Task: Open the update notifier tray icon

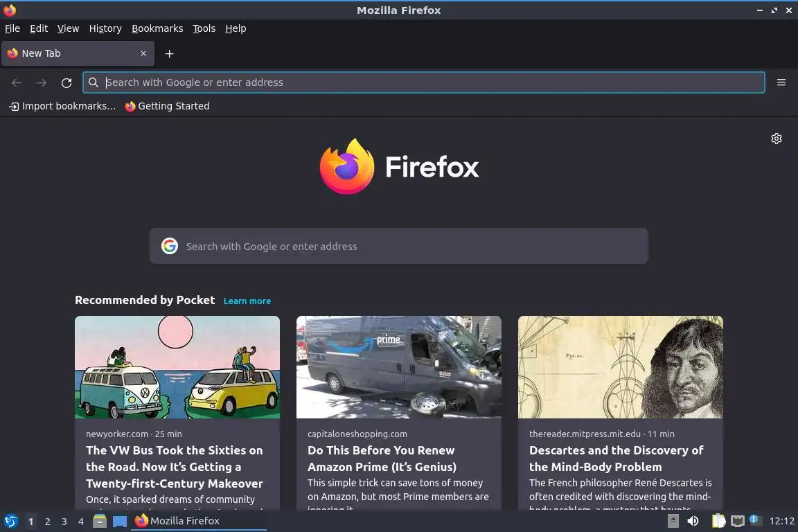Action: tap(755, 520)
